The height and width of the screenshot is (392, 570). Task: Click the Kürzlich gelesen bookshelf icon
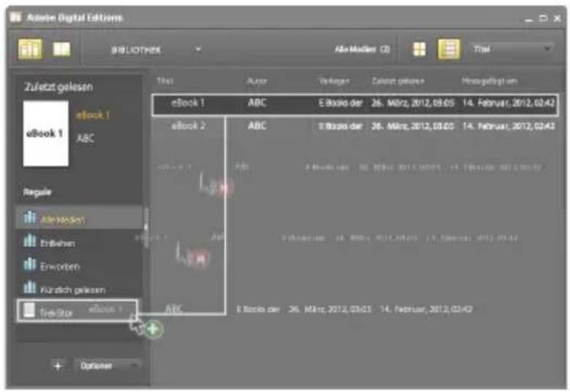(x=29, y=288)
